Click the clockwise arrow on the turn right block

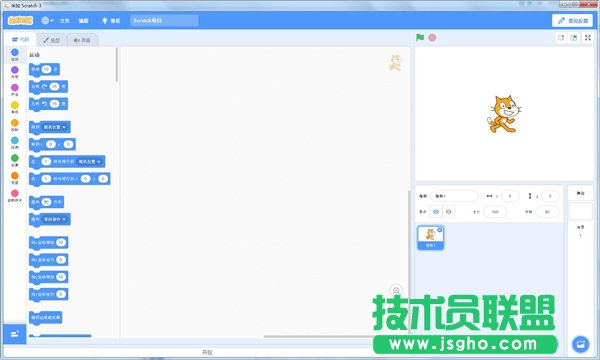tap(44, 87)
